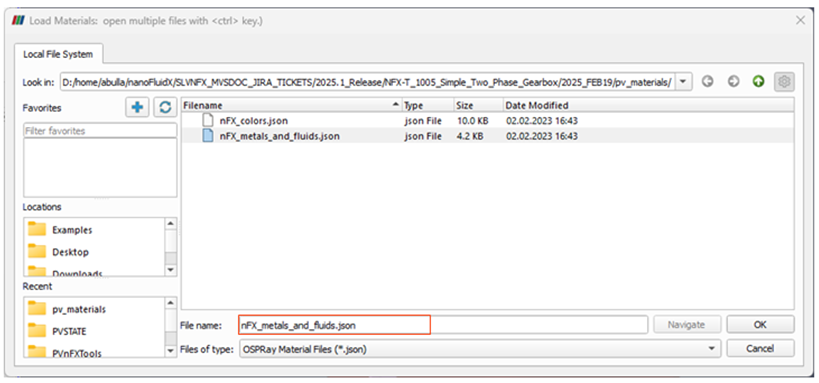Go up to the parent directory
This screenshot has height=383, width=819.
[x=758, y=82]
